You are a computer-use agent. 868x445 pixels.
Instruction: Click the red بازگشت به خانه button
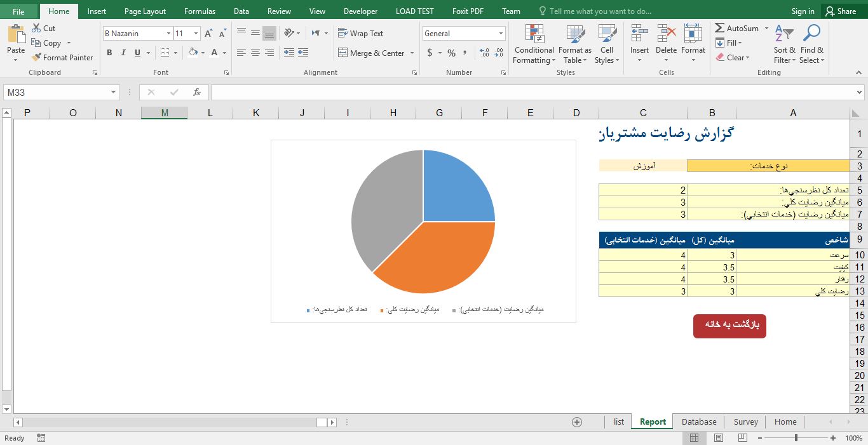(729, 326)
